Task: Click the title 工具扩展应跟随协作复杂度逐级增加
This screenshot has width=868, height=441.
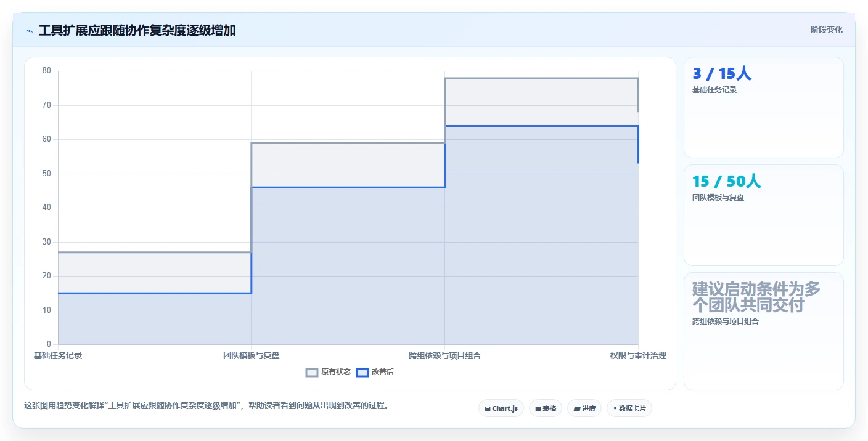Action: [x=137, y=31]
